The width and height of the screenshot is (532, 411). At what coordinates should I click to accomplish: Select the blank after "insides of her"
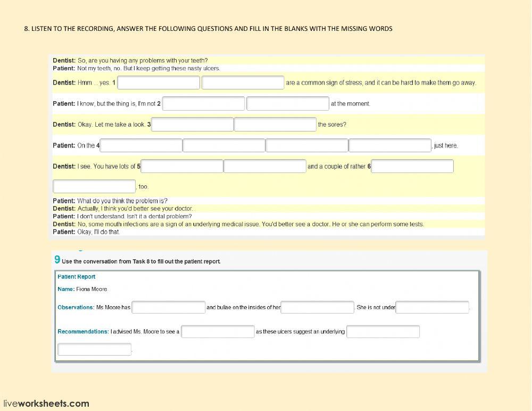pyautogui.click(x=318, y=307)
